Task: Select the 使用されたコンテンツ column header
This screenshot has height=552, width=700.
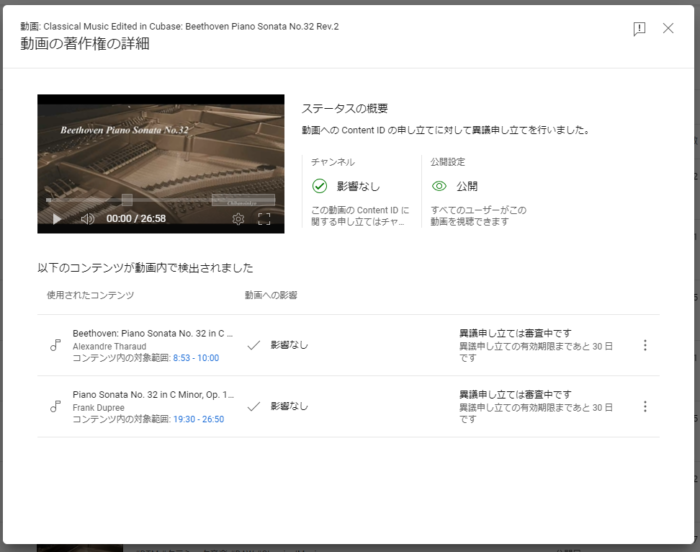Action: tap(90, 295)
